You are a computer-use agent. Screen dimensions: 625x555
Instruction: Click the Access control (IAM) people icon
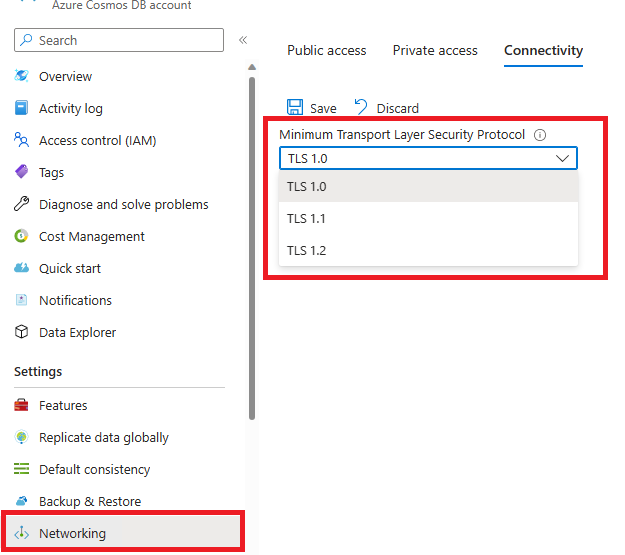21,141
